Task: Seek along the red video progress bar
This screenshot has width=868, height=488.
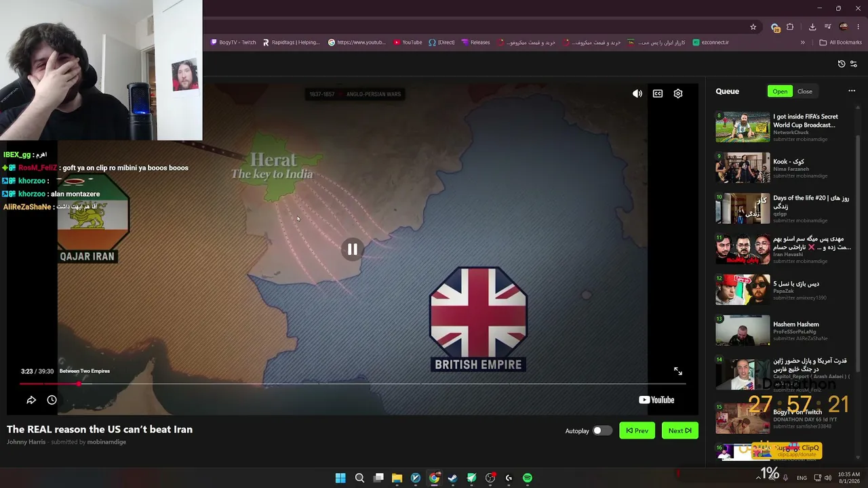Action: 353,384
